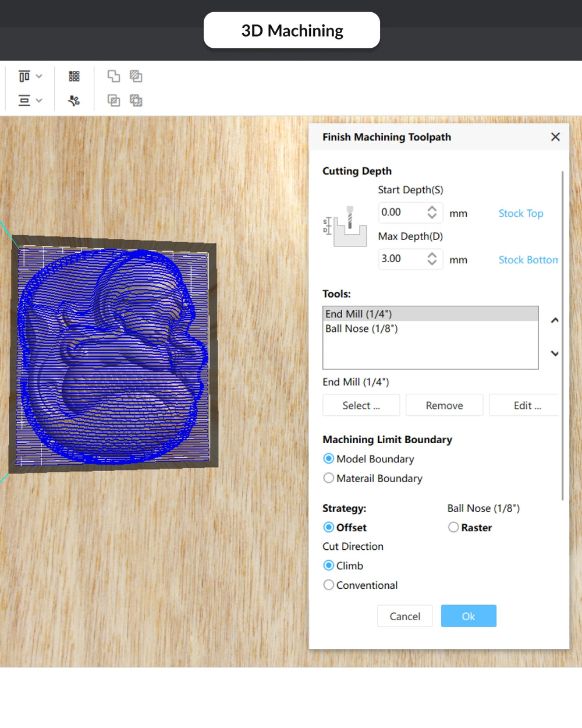Click the cutting depth diagram icon
Image resolution: width=582 pixels, height=728 pixels.
point(345,226)
